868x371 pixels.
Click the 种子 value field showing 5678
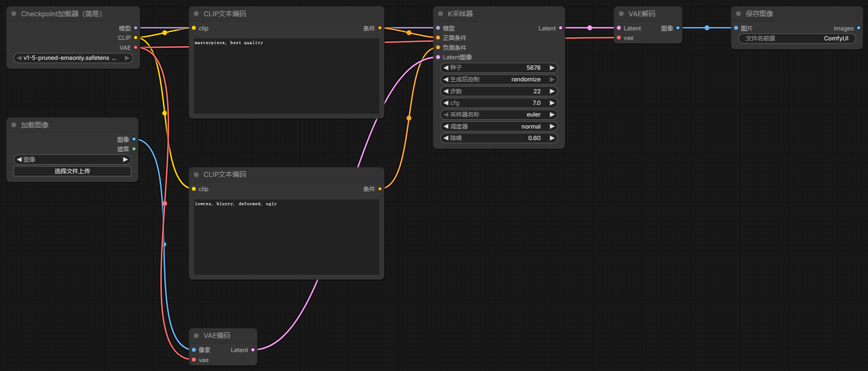499,68
